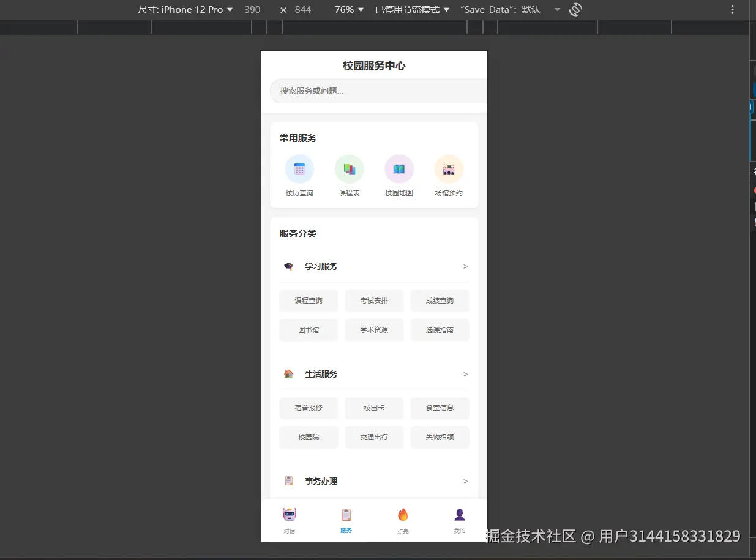Open the 校园地图 map icon
Image resolution: width=756 pixels, height=560 pixels.
[399, 169]
